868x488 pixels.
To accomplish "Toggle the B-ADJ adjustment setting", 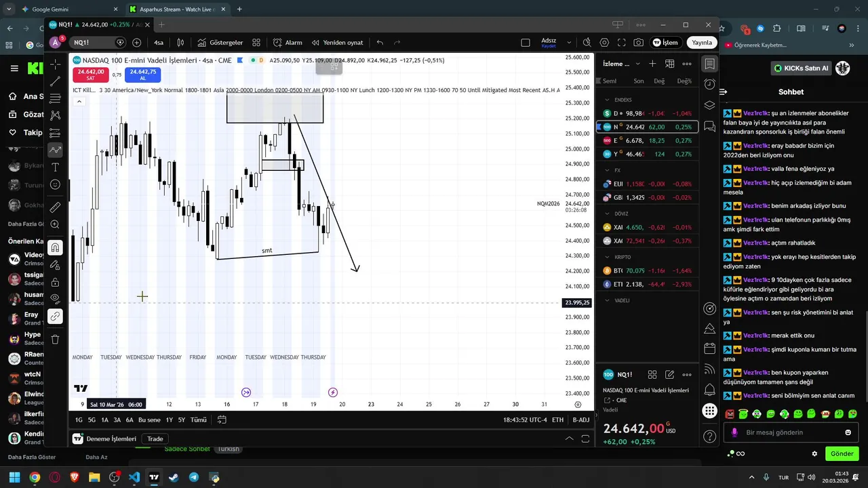I will pos(581,420).
